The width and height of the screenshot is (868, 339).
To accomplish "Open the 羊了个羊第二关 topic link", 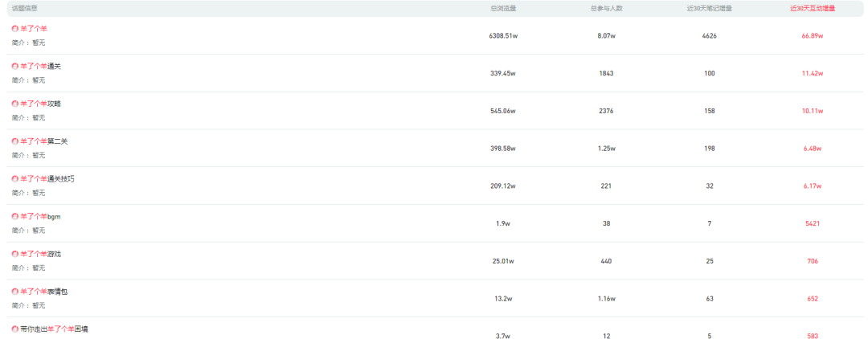I will (44, 141).
